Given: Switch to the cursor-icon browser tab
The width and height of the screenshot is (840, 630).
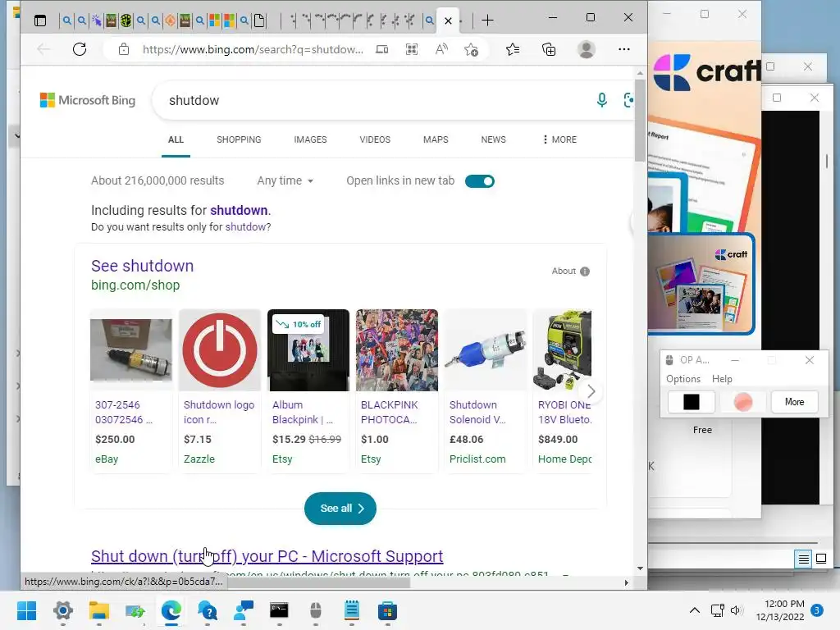Looking at the screenshot, I should [97, 21].
